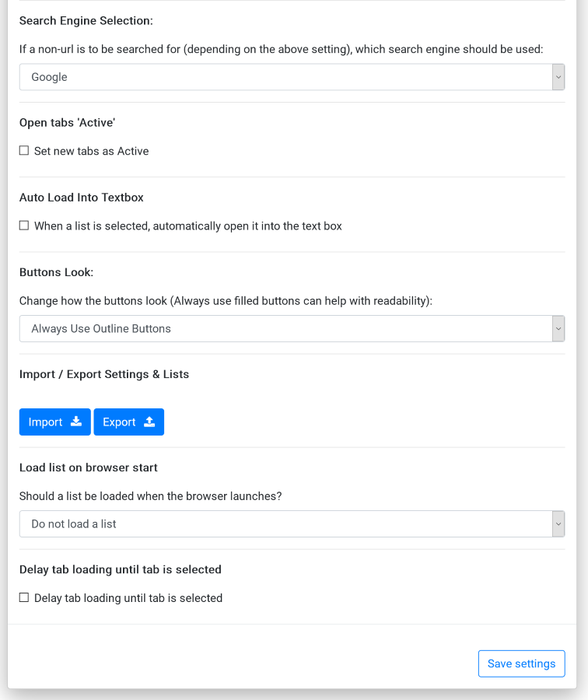This screenshot has height=700, width=588.
Task: Enable 'Set new tabs as Active' checkbox
Action: [24, 151]
